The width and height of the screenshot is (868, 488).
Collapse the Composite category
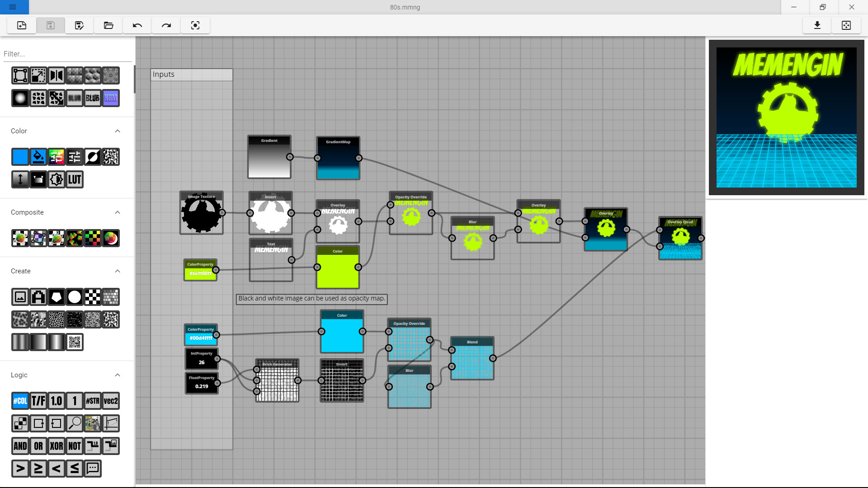pyautogui.click(x=118, y=212)
